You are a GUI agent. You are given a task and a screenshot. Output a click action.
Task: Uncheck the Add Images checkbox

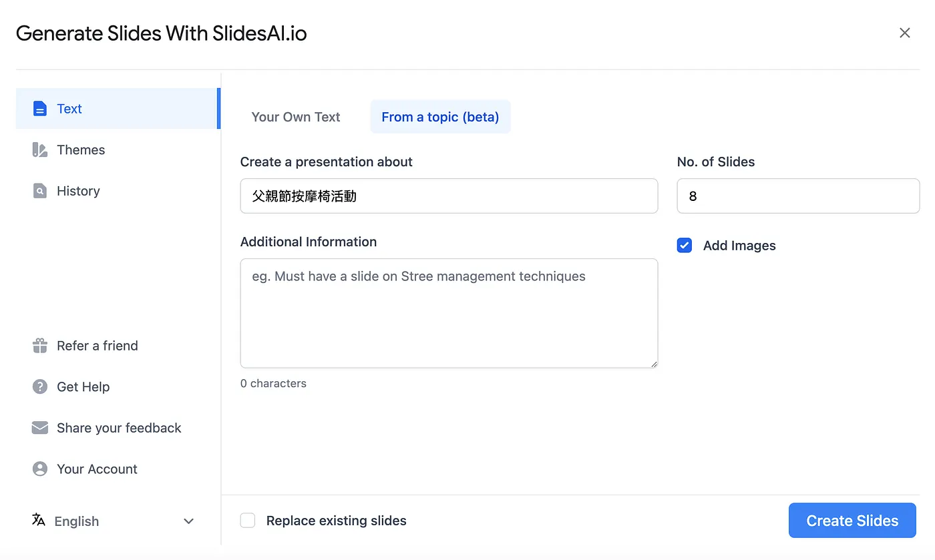coord(685,246)
